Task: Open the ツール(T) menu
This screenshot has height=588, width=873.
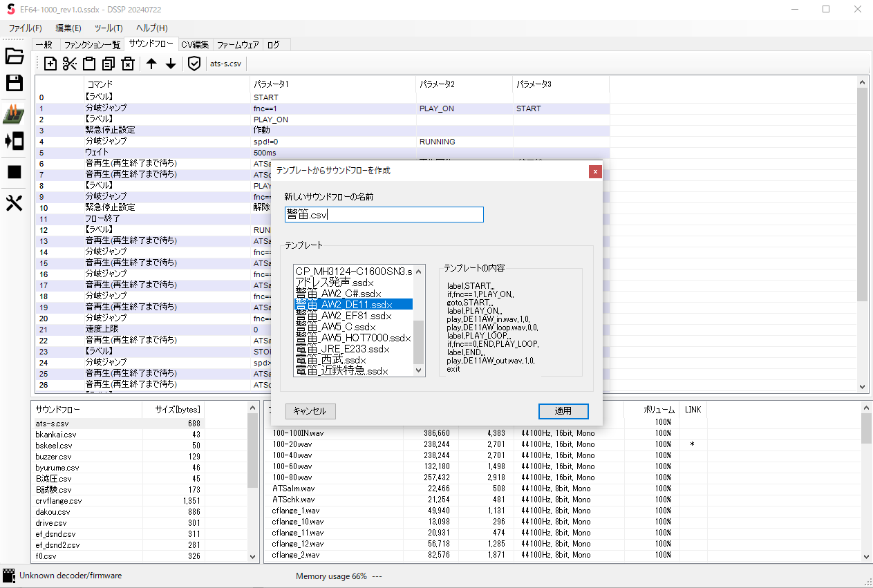Action: tap(108, 28)
